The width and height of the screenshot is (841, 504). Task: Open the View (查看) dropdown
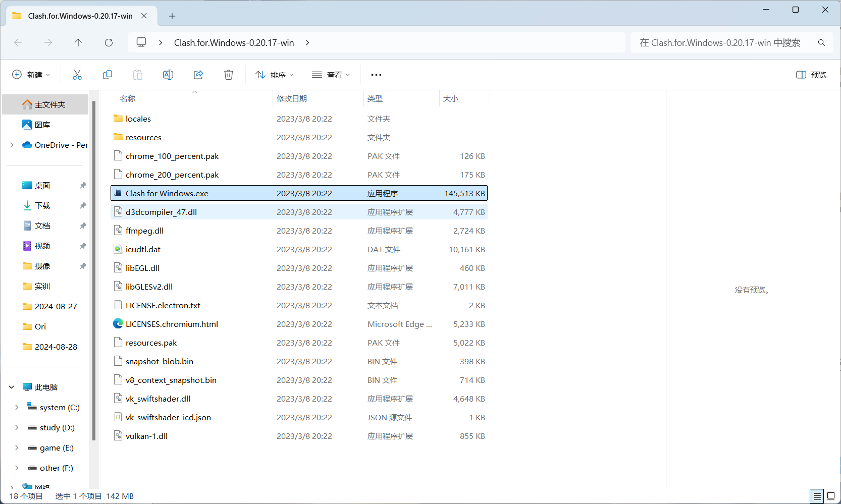331,75
